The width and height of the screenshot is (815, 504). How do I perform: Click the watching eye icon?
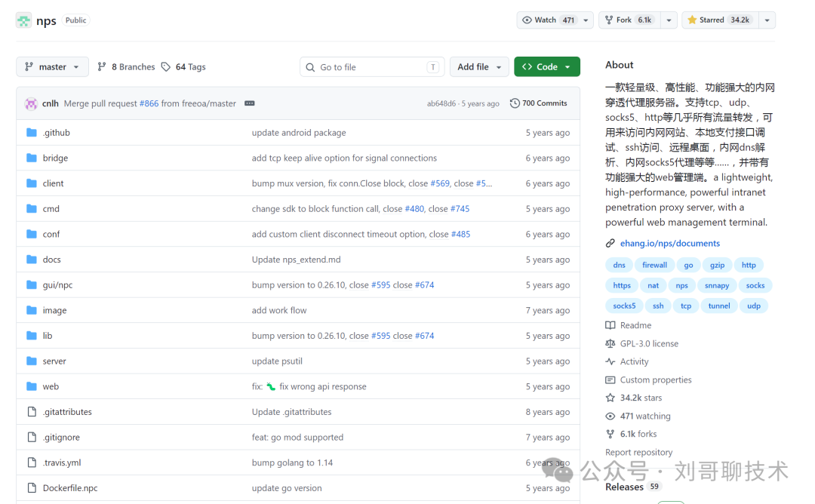(x=610, y=416)
